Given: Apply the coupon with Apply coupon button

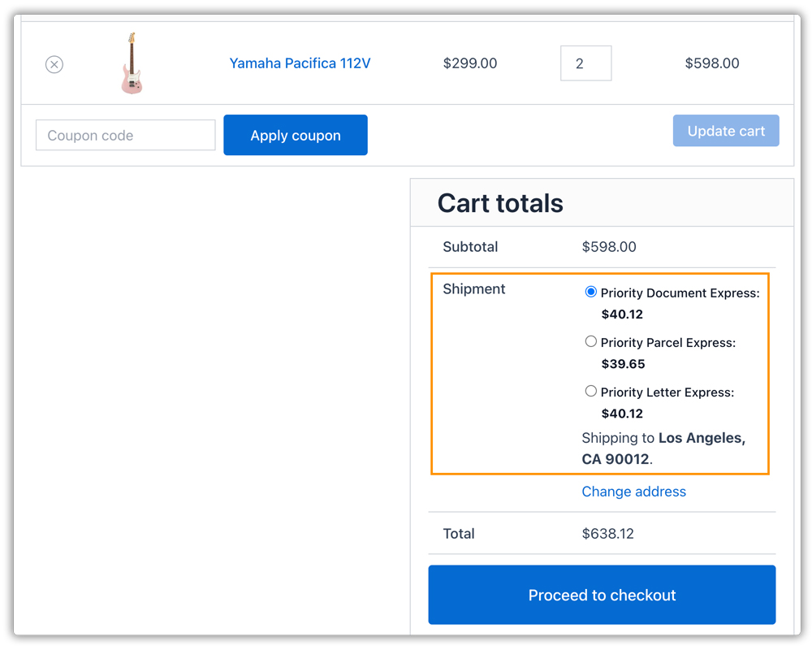Looking at the screenshot, I should [x=296, y=136].
